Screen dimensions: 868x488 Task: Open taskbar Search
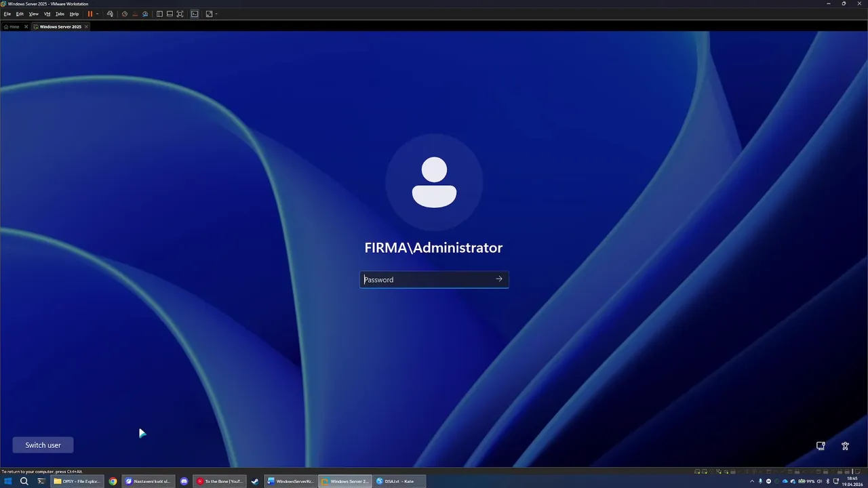pyautogui.click(x=24, y=481)
